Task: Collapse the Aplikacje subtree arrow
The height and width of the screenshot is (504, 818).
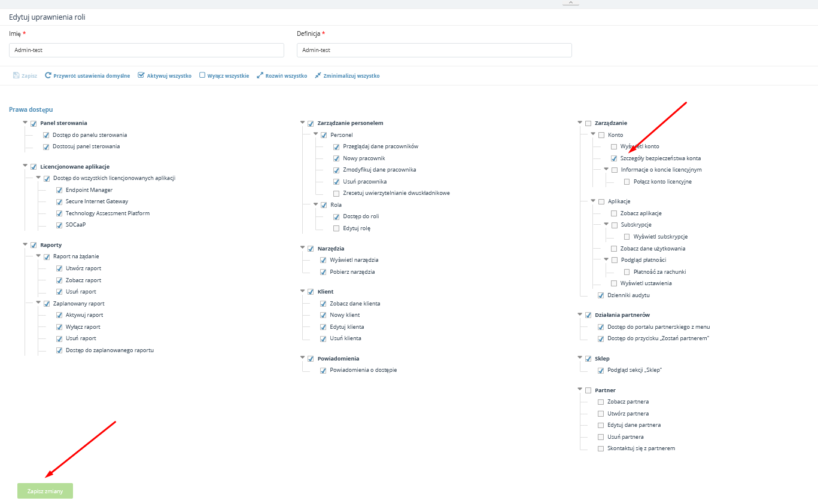Action: tap(593, 201)
